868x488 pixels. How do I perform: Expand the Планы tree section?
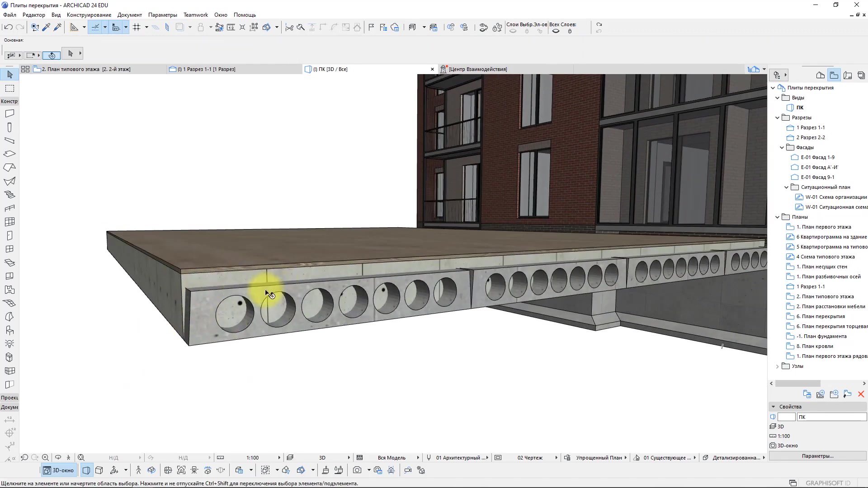[x=778, y=217]
